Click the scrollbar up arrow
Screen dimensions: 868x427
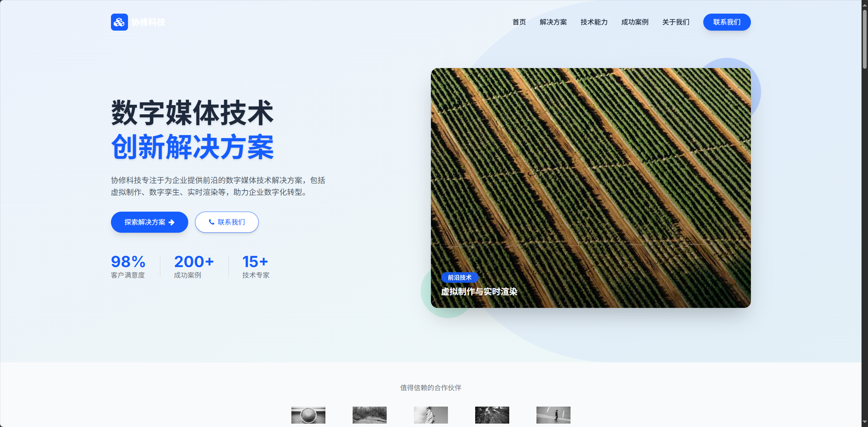click(x=865, y=5)
